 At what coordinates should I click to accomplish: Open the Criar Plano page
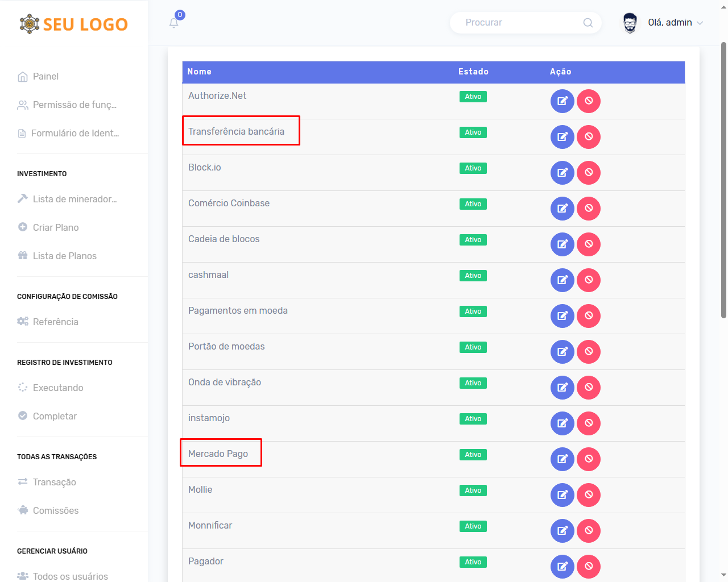click(x=56, y=228)
